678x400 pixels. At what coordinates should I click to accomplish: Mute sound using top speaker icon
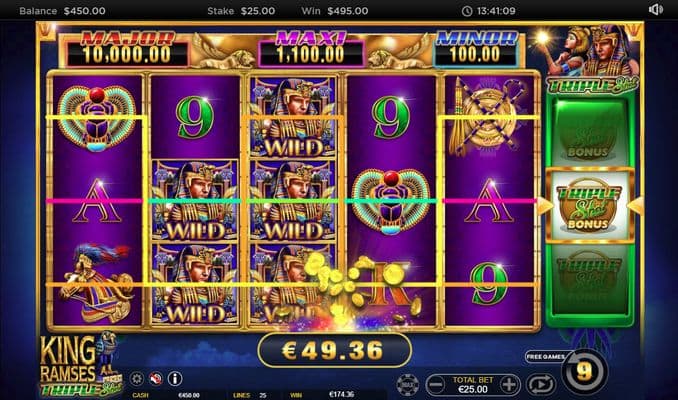(655, 10)
